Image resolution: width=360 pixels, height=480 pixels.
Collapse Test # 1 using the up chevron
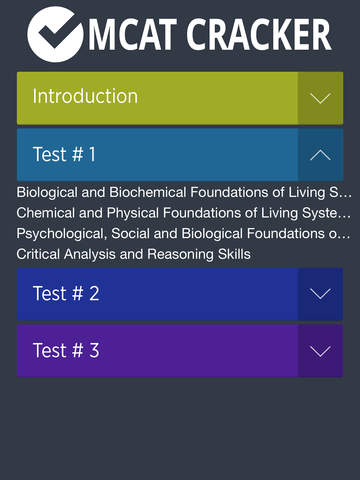tap(320, 155)
